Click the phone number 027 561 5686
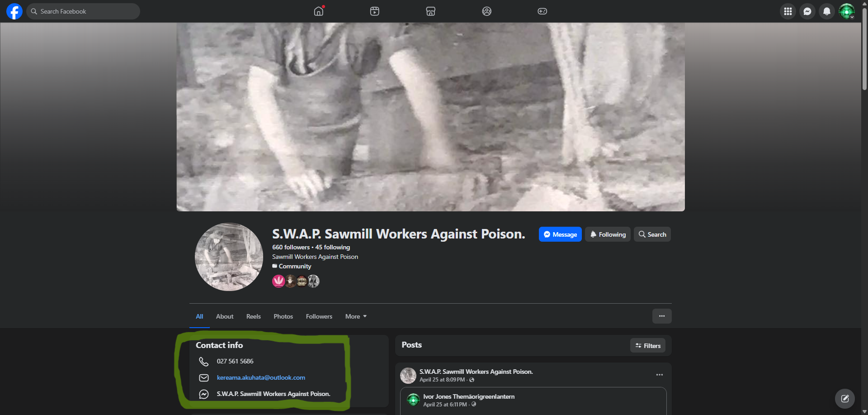Screen dimensions: 868x415 [235, 361]
